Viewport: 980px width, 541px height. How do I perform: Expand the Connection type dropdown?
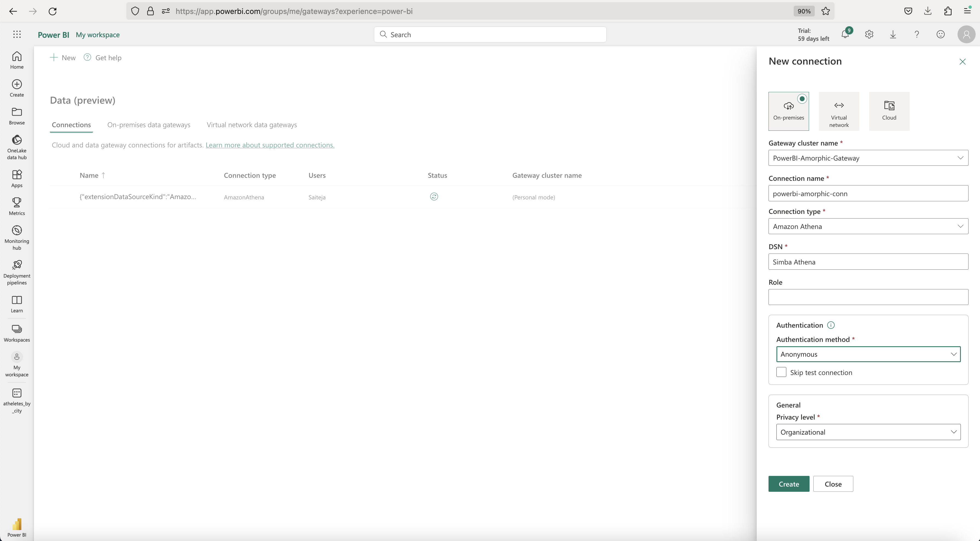[868, 226]
